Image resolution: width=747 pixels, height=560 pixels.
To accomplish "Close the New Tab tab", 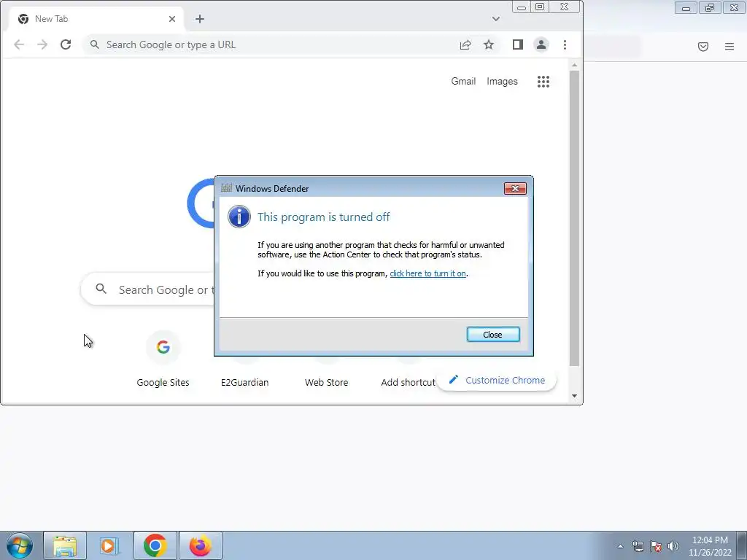I will pyautogui.click(x=172, y=19).
